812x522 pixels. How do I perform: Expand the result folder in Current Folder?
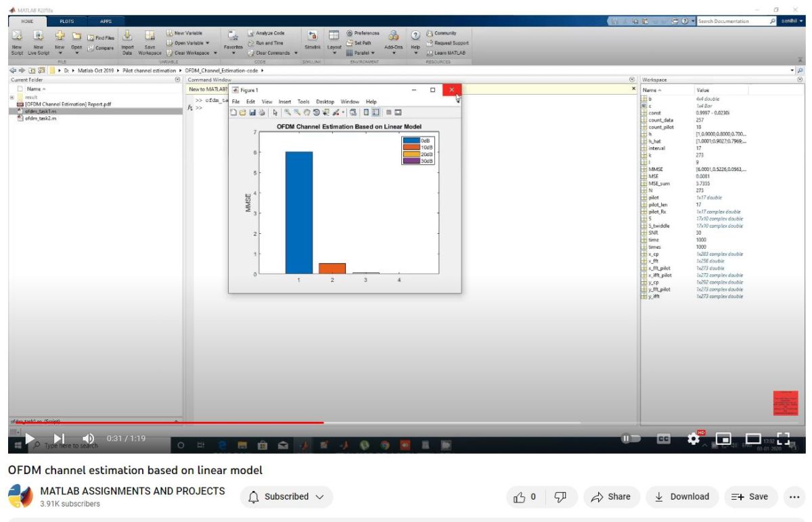click(12, 97)
